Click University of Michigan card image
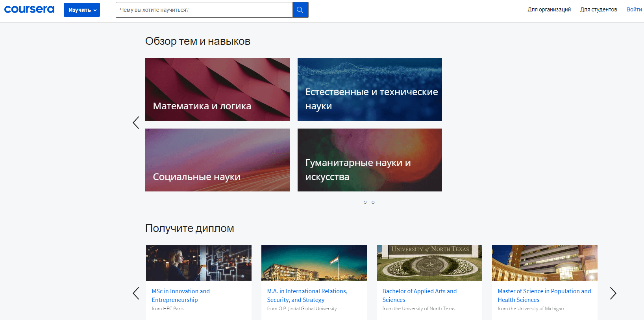The width and height of the screenshot is (644, 320). coord(545,263)
